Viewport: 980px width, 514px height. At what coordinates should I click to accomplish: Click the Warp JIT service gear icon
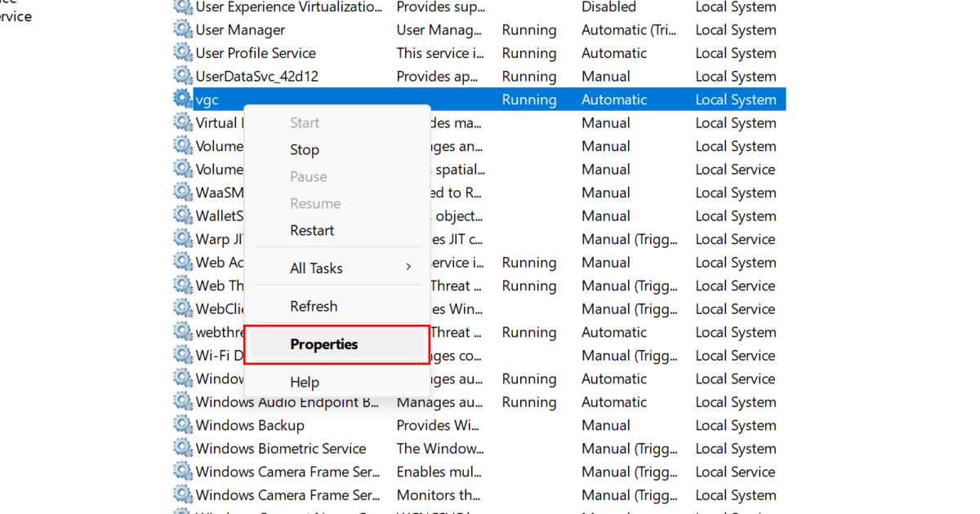181,238
